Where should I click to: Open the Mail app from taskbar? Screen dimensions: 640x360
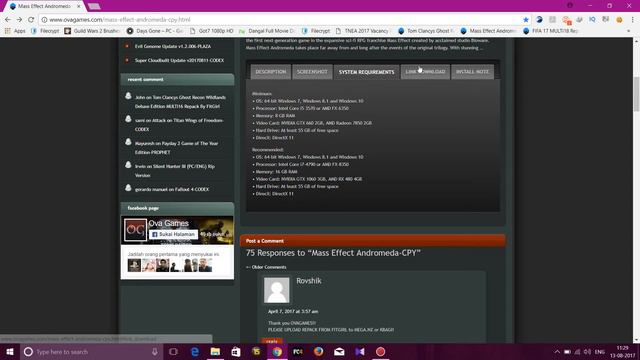339,351
